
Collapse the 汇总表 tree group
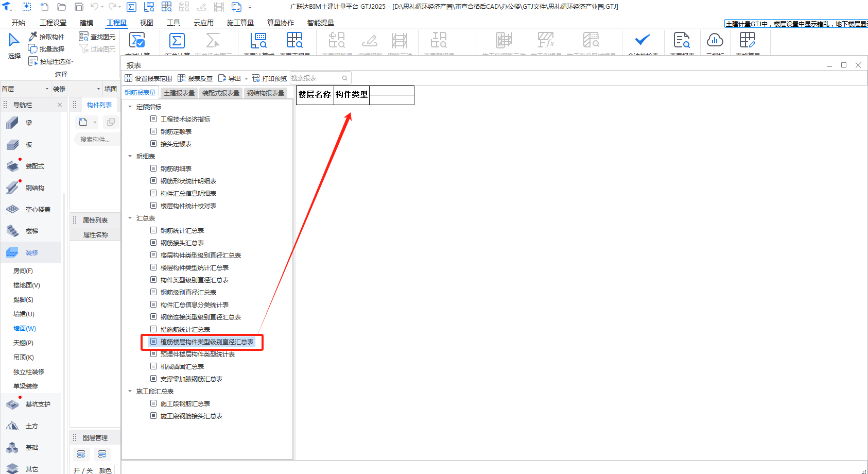130,218
